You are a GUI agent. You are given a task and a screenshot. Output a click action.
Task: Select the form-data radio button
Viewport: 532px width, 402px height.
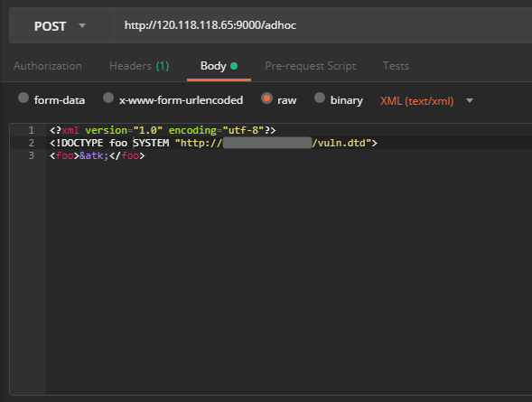23,98
